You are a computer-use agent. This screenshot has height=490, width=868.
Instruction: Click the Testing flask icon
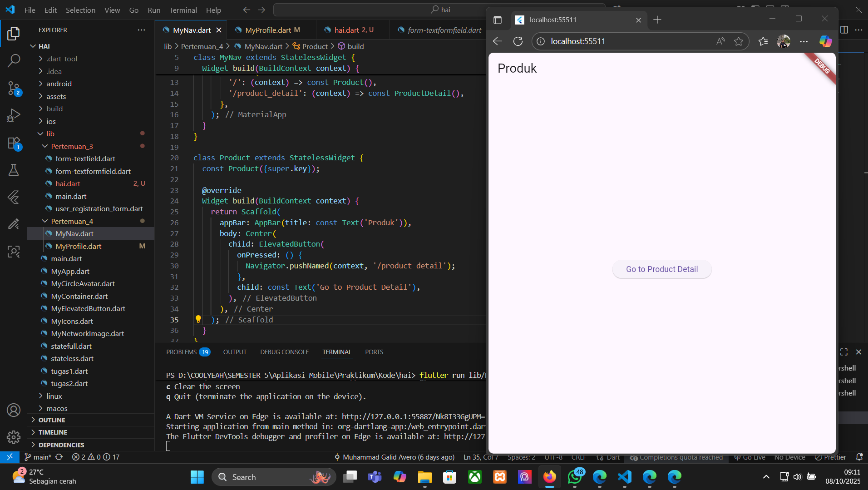coord(14,170)
